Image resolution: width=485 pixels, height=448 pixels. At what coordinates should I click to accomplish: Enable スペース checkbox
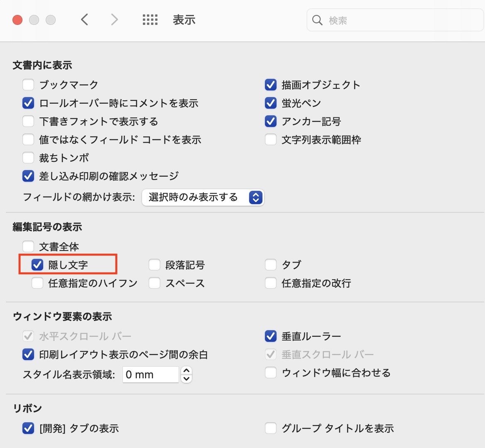click(154, 283)
